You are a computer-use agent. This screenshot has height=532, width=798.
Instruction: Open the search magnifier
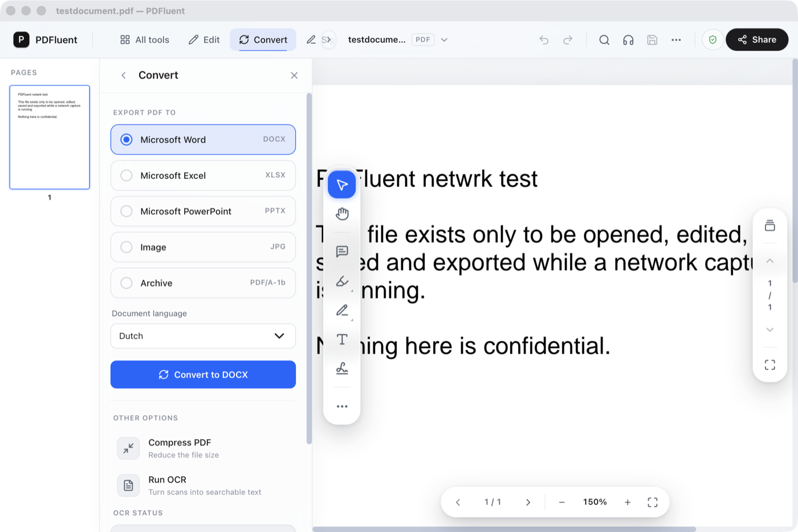pos(604,40)
